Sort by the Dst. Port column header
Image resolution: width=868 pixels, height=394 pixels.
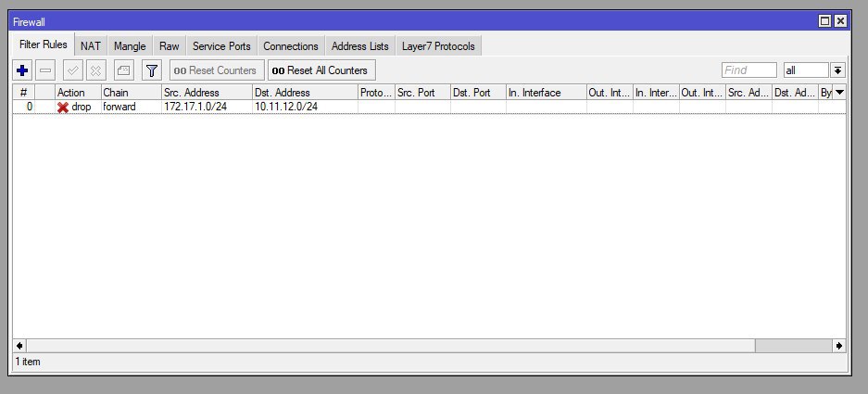pyautogui.click(x=478, y=93)
